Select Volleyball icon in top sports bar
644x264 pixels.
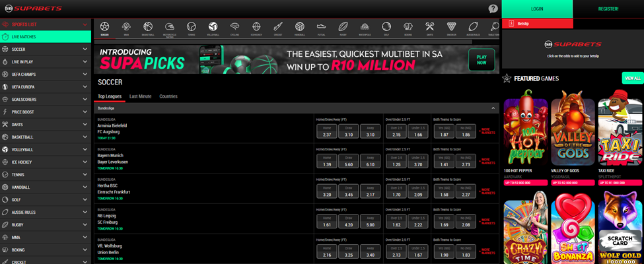(213, 26)
